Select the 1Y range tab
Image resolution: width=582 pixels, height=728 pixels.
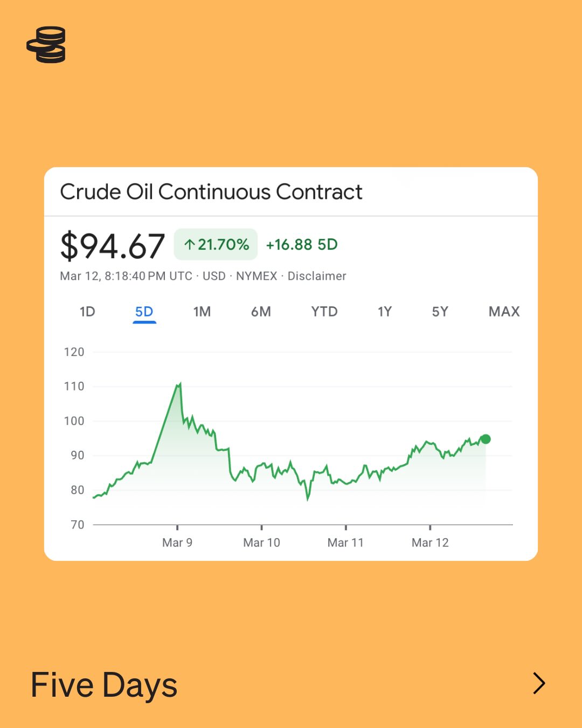[384, 312]
